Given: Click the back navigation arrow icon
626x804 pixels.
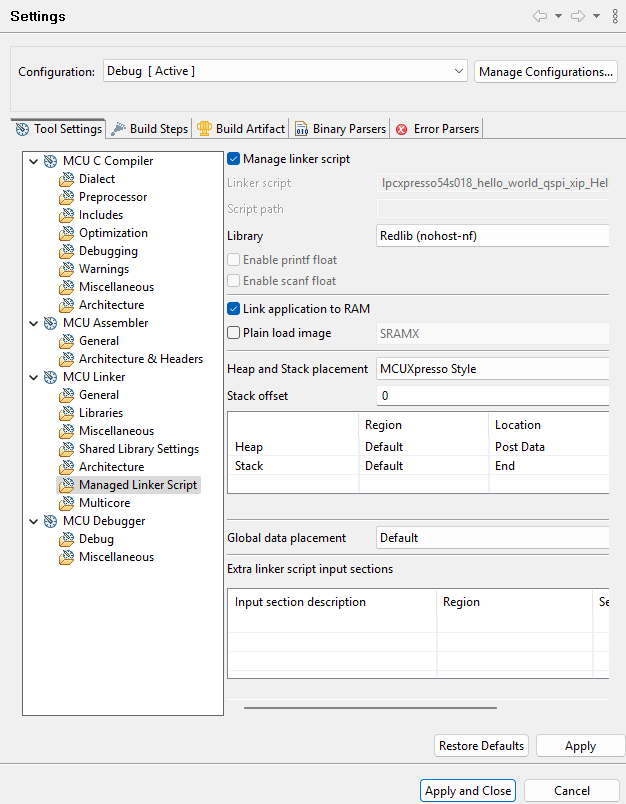Looking at the screenshot, I should [x=540, y=16].
